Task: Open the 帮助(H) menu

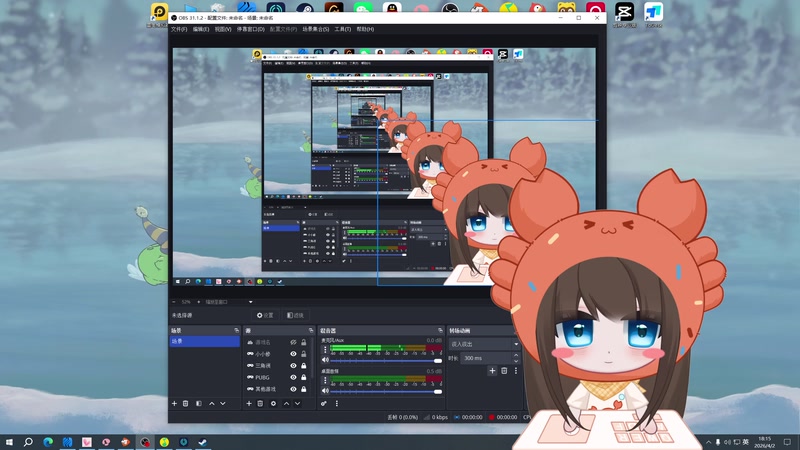Action: point(365,29)
